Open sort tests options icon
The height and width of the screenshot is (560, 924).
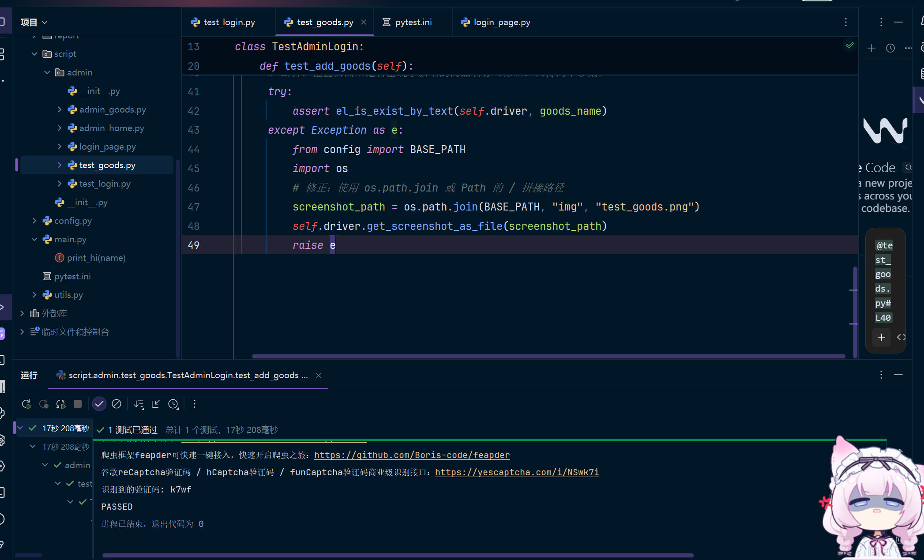point(139,404)
